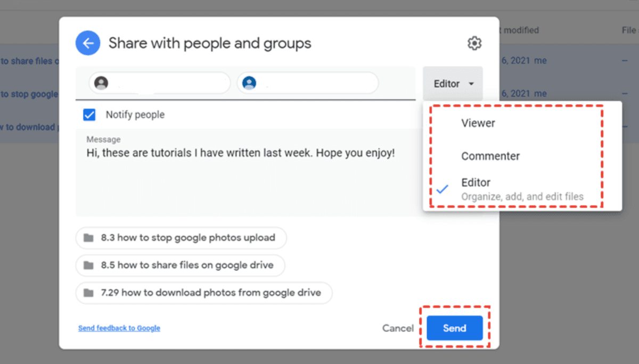
Task: Click Cancel to dismiss sharing
Action: pyautogui.click(x=398, y=328)
